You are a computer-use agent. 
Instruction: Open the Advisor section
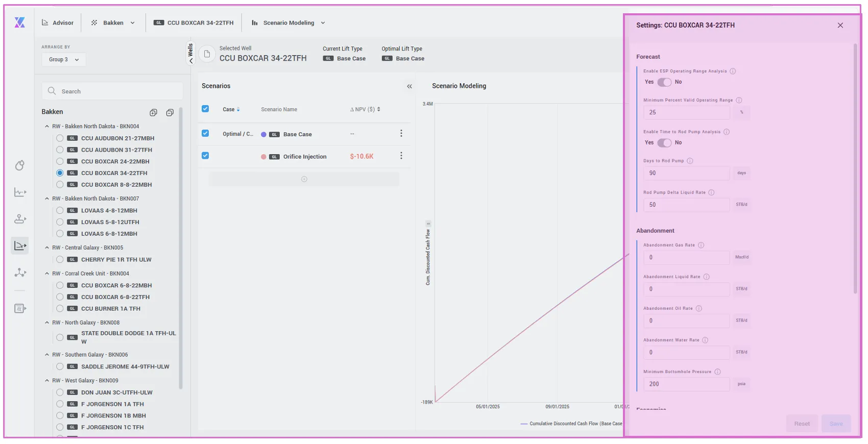(58, 23)
